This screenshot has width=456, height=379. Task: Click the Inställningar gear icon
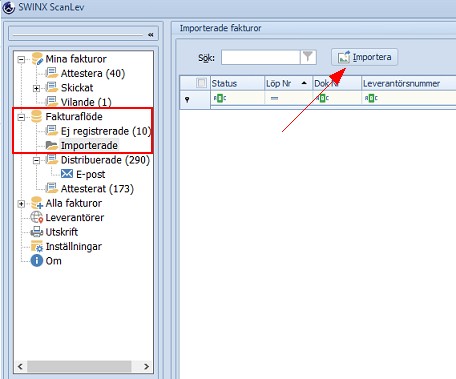click(37, 246)
